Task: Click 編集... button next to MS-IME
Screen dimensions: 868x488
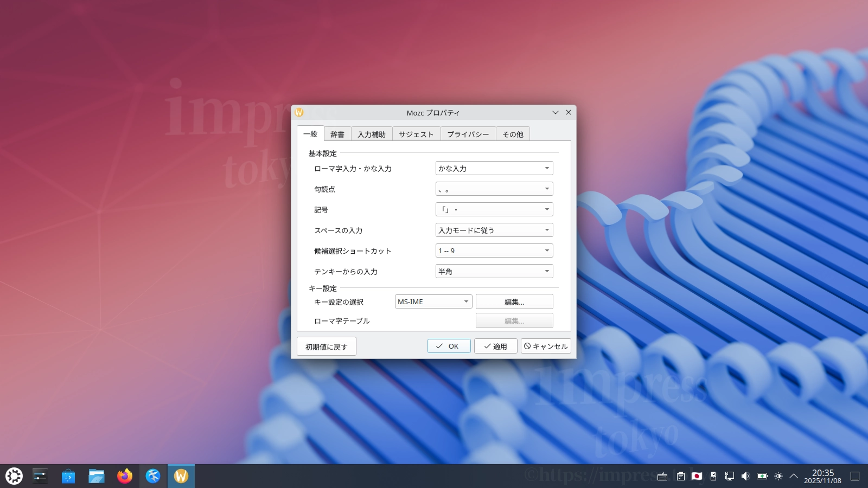Action: [514, 302]
